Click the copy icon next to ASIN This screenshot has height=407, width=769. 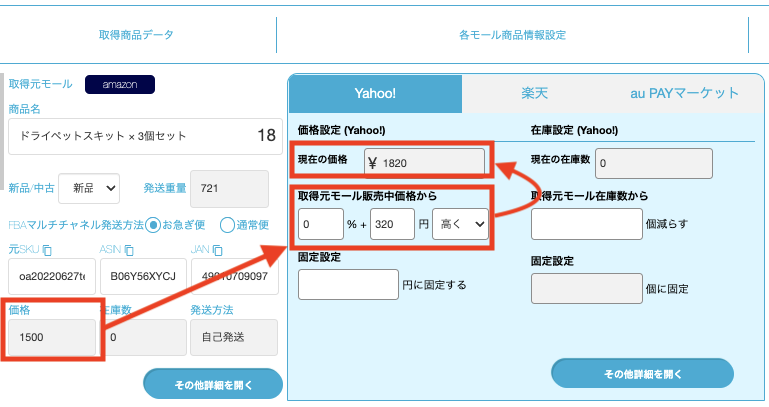tap(128, 248)
